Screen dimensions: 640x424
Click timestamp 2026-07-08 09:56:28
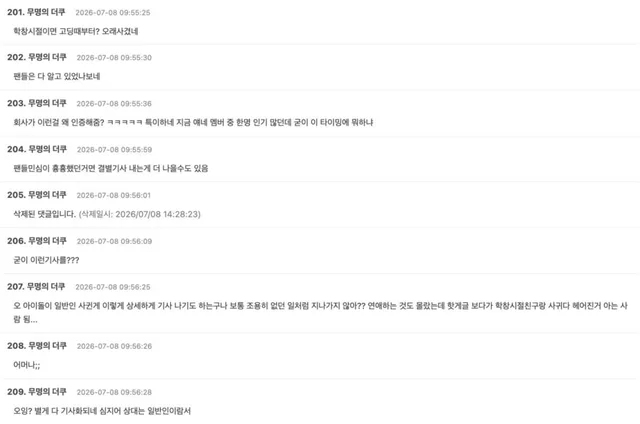click(x=114, y=392)
